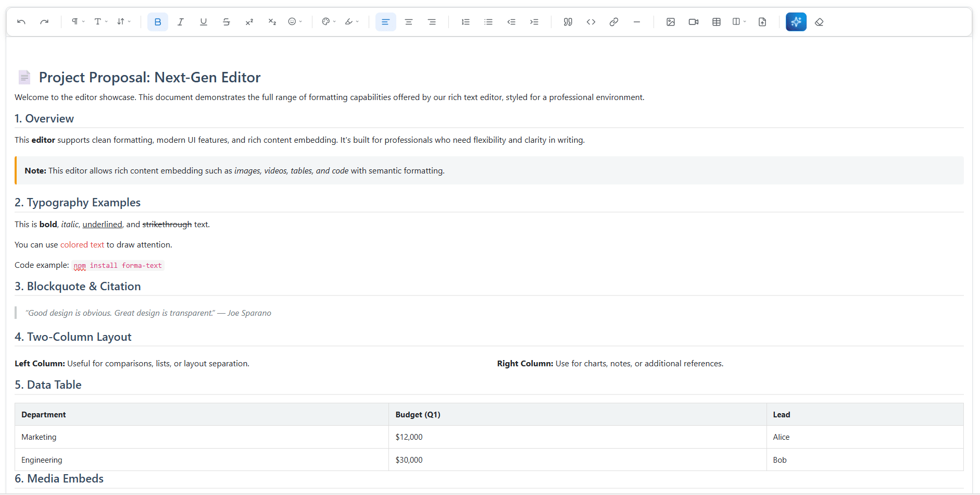Insert a hyperlink

click(614, 22)
